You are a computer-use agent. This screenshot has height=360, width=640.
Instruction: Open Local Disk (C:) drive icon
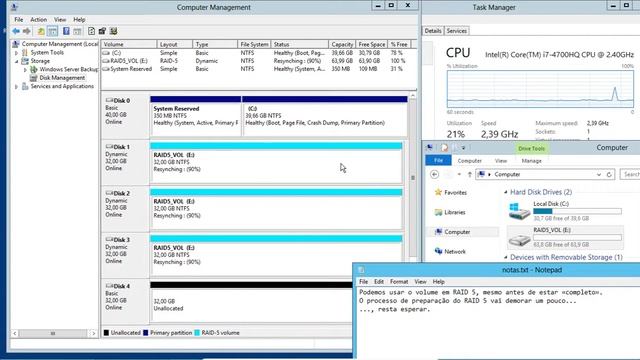[519, 211]
